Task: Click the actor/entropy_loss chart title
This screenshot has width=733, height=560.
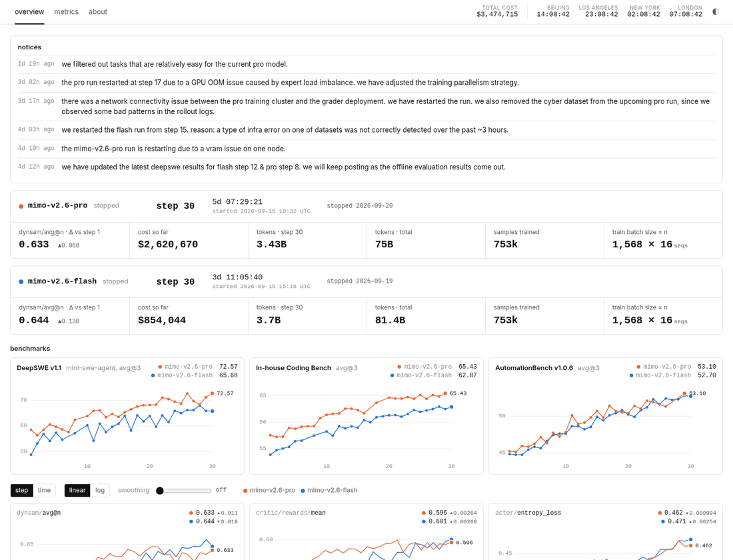Action: [528, 513]
